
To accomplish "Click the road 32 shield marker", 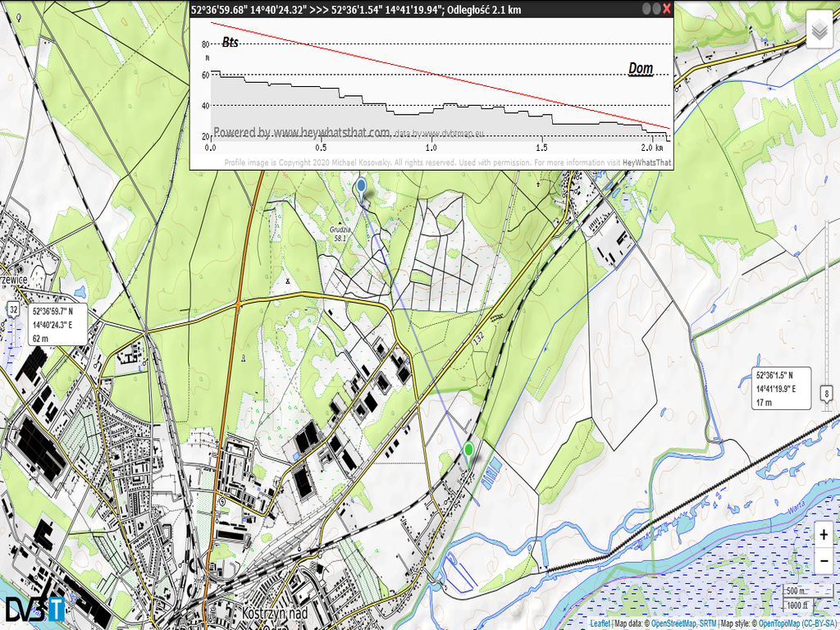I will pyautogui.click(x=13, y=309).
